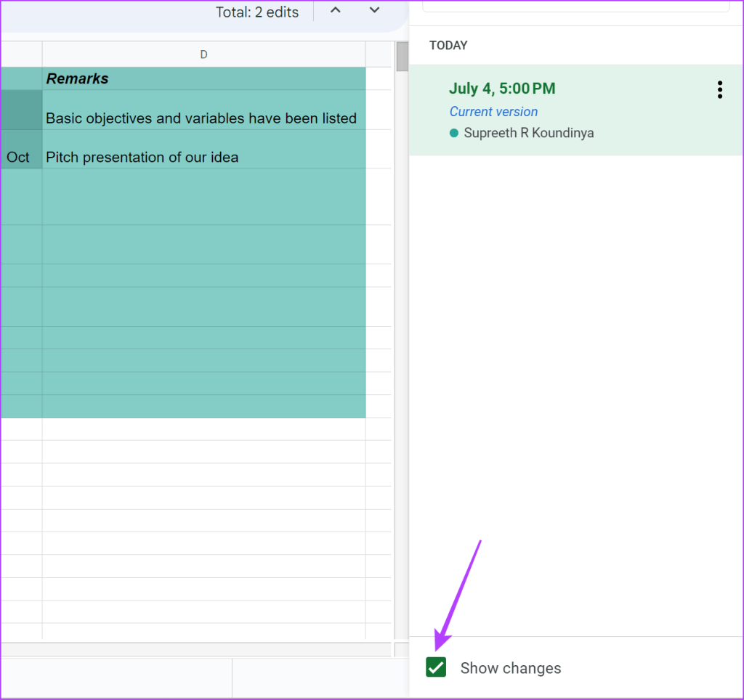The image size is (744, 700).
Task: Select column D by clicking its header
Action: (203, 54)
